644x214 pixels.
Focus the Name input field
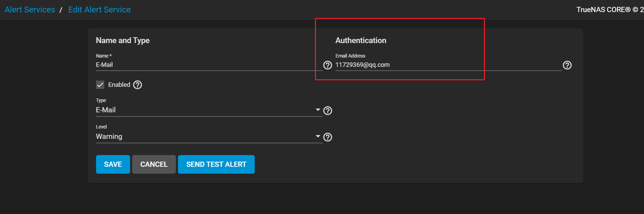(x=207, y=65)
